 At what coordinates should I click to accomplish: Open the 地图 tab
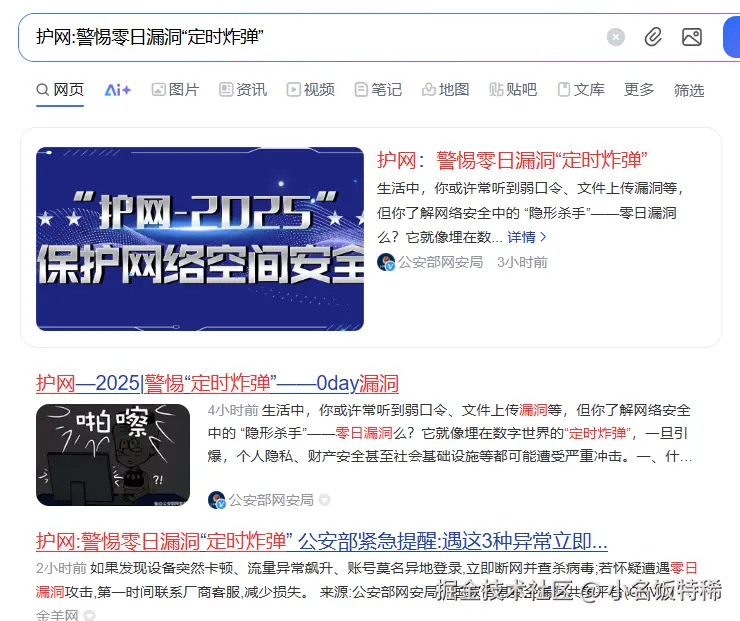[x=446, y=89]
